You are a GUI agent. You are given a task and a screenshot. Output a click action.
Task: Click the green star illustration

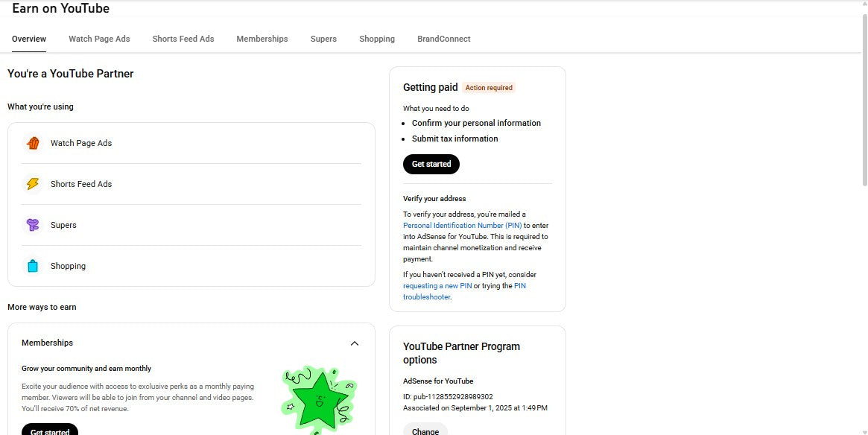pos(319,400)
